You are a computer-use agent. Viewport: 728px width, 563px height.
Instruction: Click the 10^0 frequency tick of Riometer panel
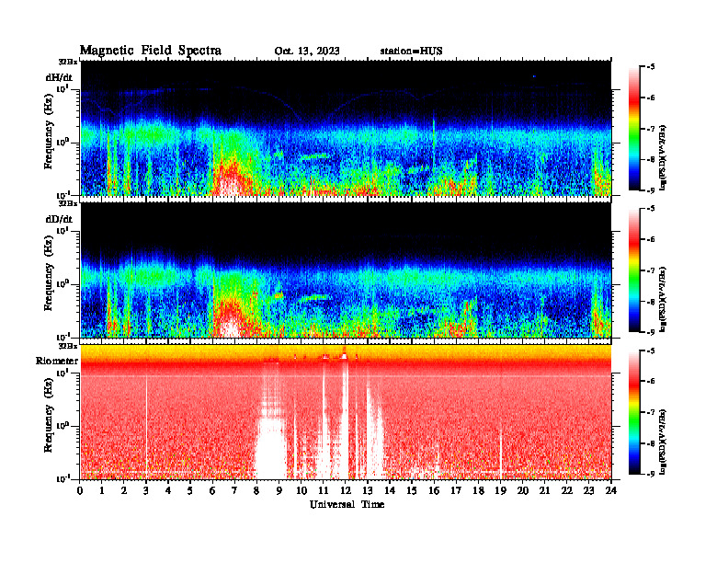[x=63, y=426]
